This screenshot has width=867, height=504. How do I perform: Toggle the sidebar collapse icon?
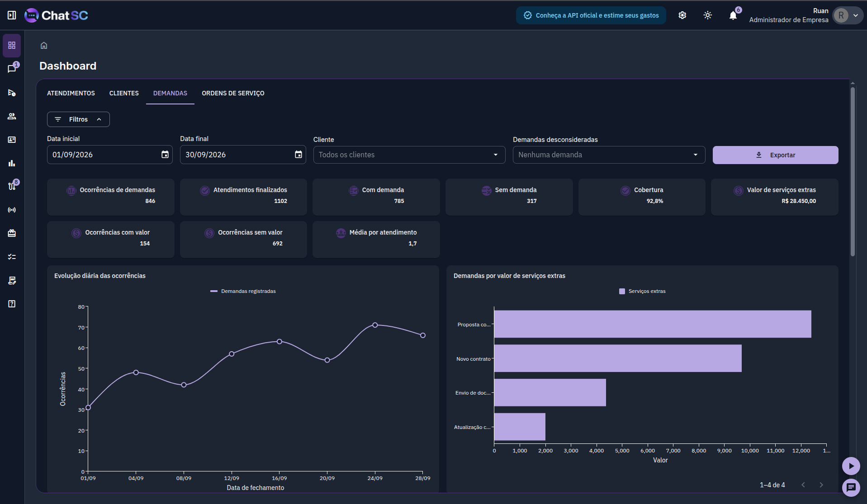[x=12, y=15]
